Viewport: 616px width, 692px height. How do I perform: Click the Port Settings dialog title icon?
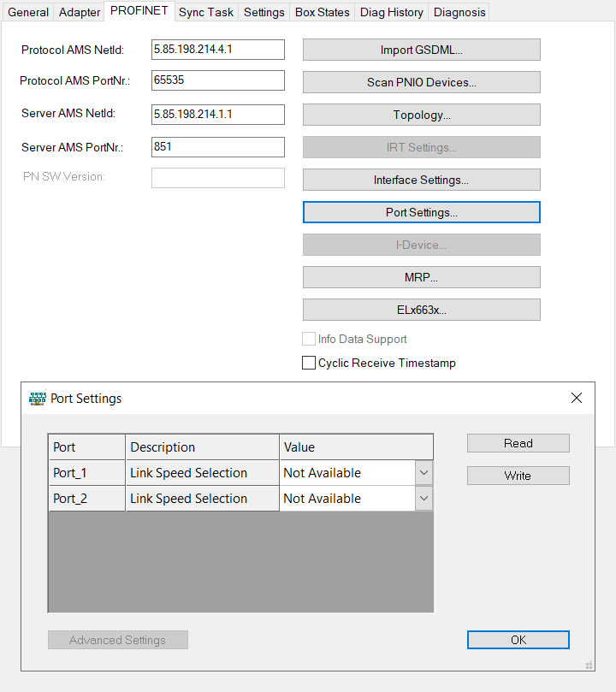38,398
